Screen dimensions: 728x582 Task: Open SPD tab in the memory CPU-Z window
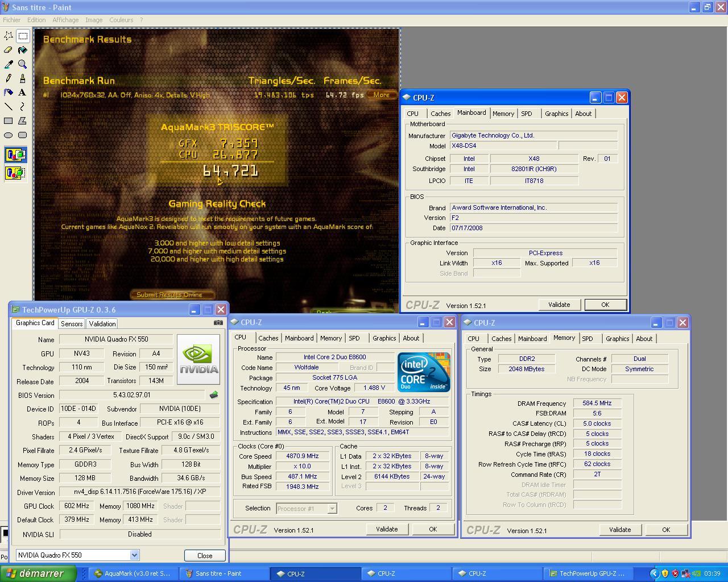click(588, 339)
